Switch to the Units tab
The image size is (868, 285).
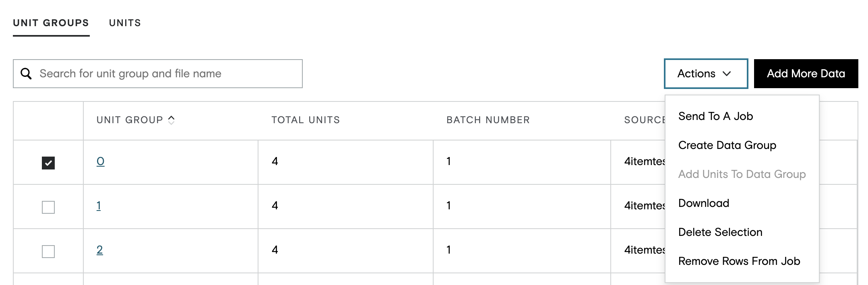(x=125, y=23)
